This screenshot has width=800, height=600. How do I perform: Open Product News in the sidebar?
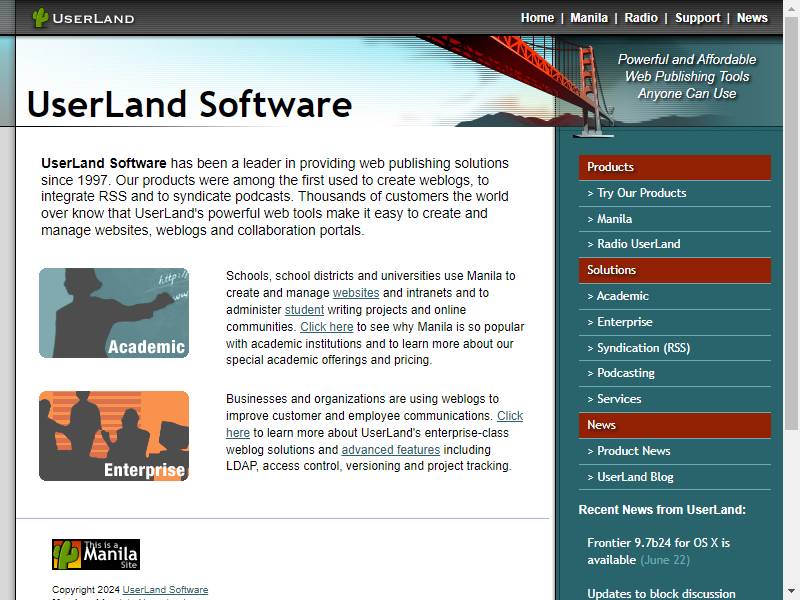[674, 451]
